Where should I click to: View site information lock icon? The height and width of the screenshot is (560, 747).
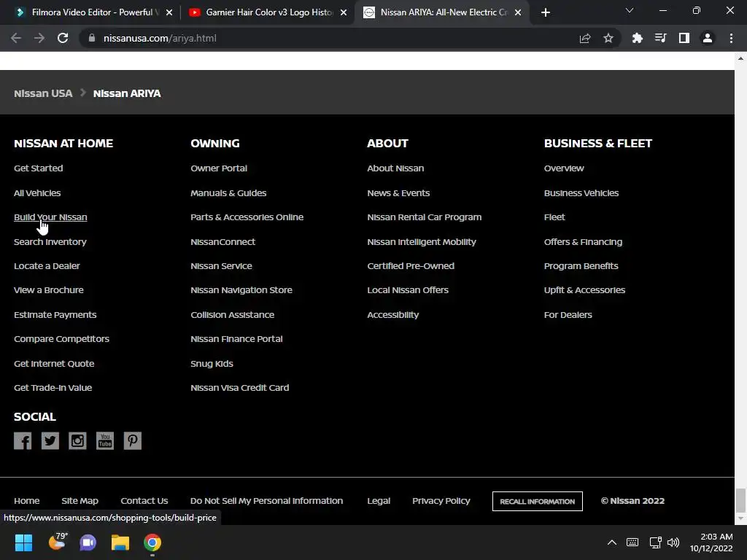click(92, 38)
